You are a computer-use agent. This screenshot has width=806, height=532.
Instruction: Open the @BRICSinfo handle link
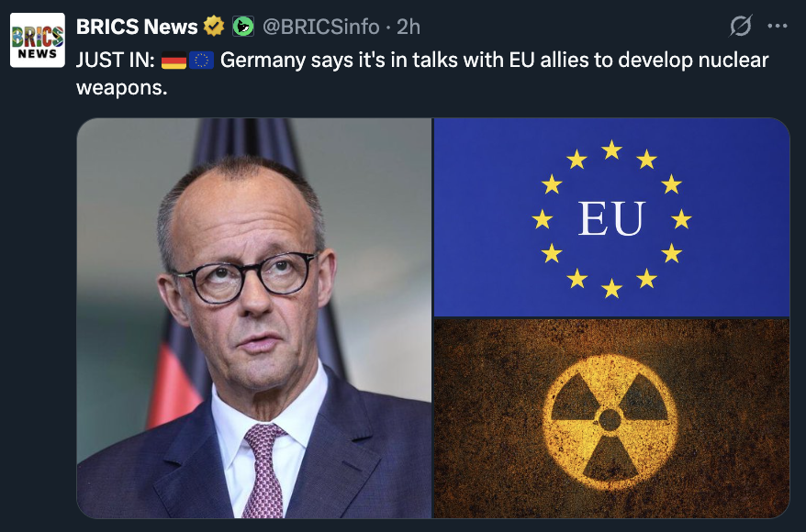pyautogui.click(x=320, y=27)
